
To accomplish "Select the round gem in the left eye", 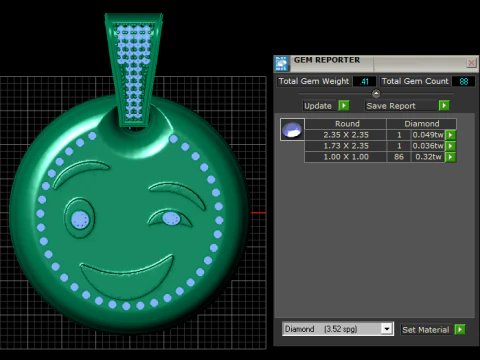I will point(80,220).
